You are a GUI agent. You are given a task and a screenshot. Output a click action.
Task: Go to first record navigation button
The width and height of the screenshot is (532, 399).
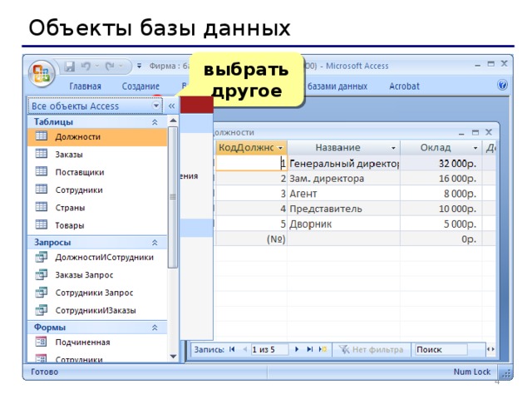click(232, 349)
